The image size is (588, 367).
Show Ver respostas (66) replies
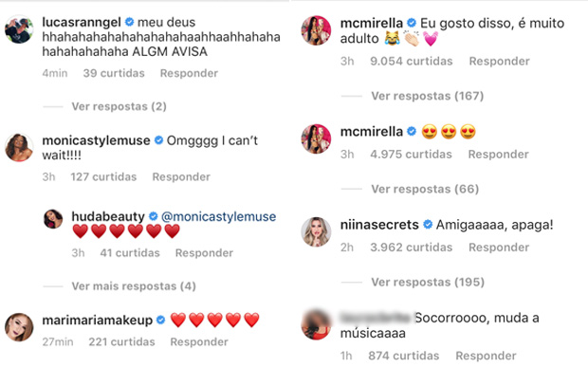(425, 189)
